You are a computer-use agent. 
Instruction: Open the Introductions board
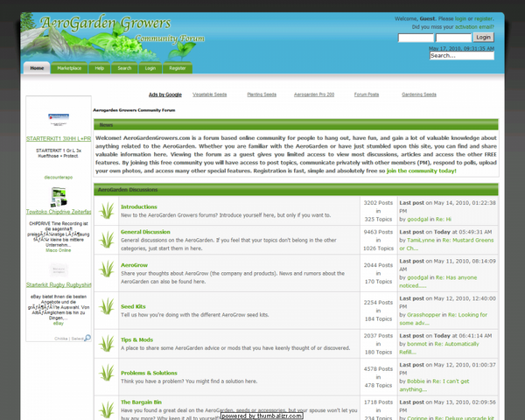point(139,207)
